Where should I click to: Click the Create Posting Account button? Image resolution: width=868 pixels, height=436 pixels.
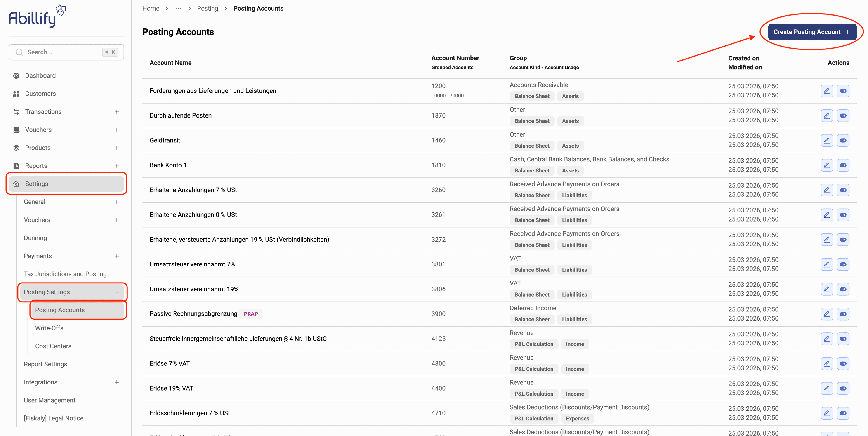pyautogui.click(x=812, y=32)
